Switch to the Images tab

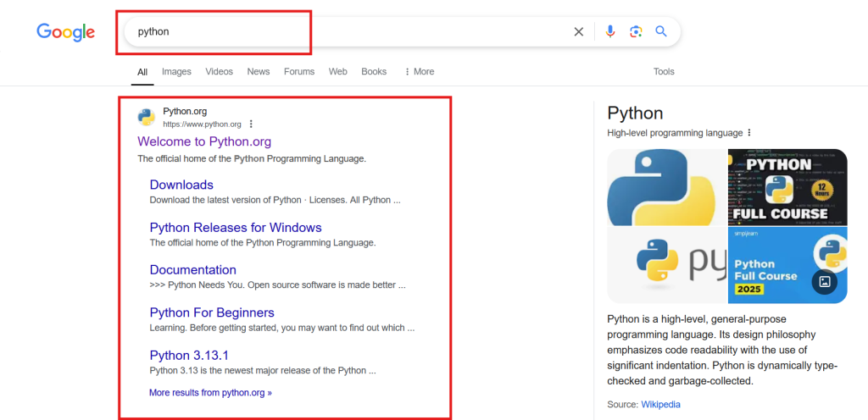[176, 72]
